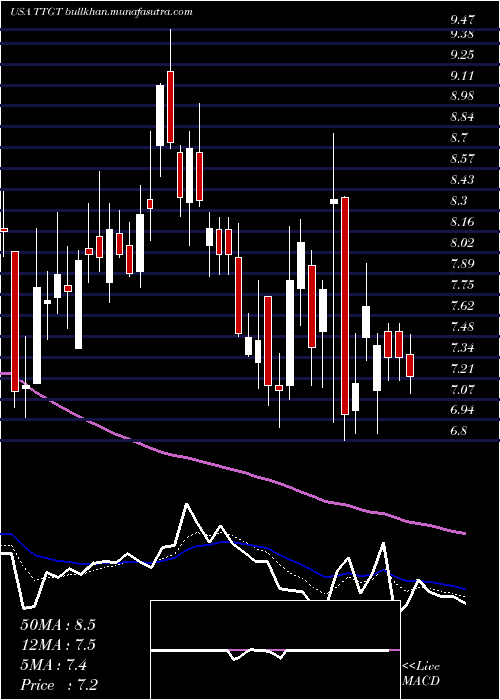
Task: Click the 9.38 price axis label
Action: (462, 33)
